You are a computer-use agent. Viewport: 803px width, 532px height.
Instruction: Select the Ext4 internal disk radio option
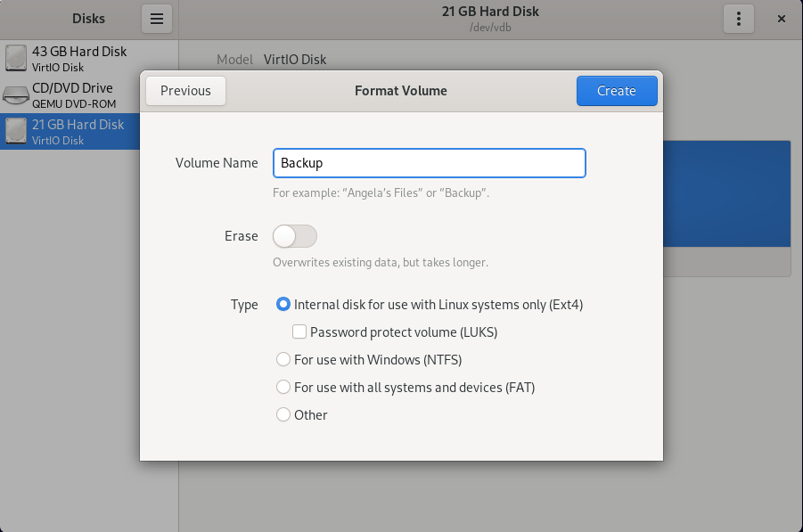pos(283,305)
